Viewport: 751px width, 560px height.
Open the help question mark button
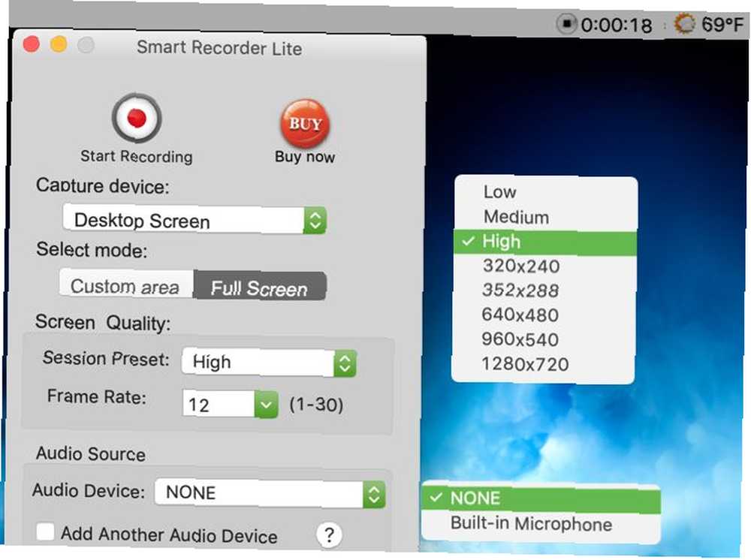pyautogui.click(x=329, y=534)
